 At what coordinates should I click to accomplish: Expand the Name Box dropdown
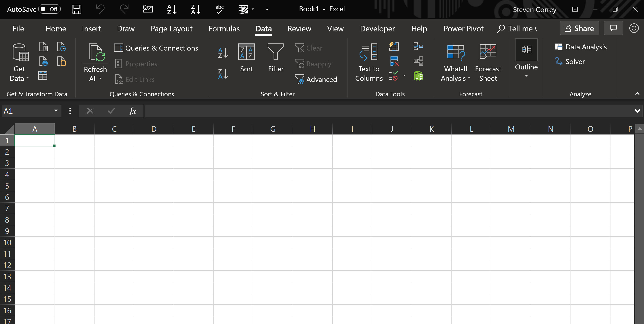click(x=56, y=111)
